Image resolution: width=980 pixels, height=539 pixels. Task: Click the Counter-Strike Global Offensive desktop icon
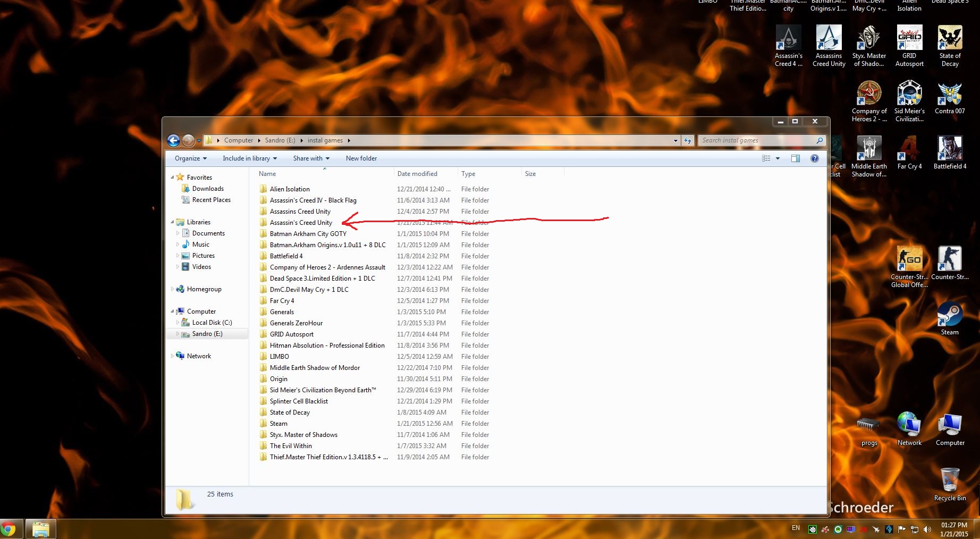click(x=909, y=267)
